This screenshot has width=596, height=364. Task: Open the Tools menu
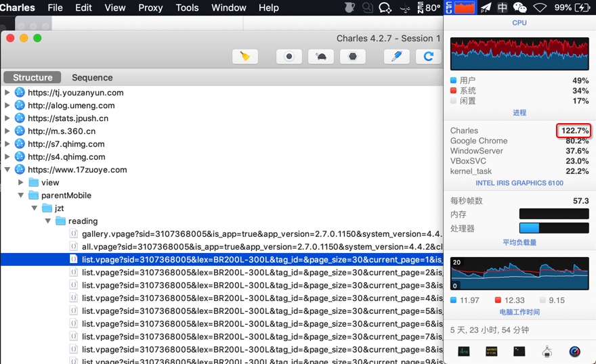point(187,7)
